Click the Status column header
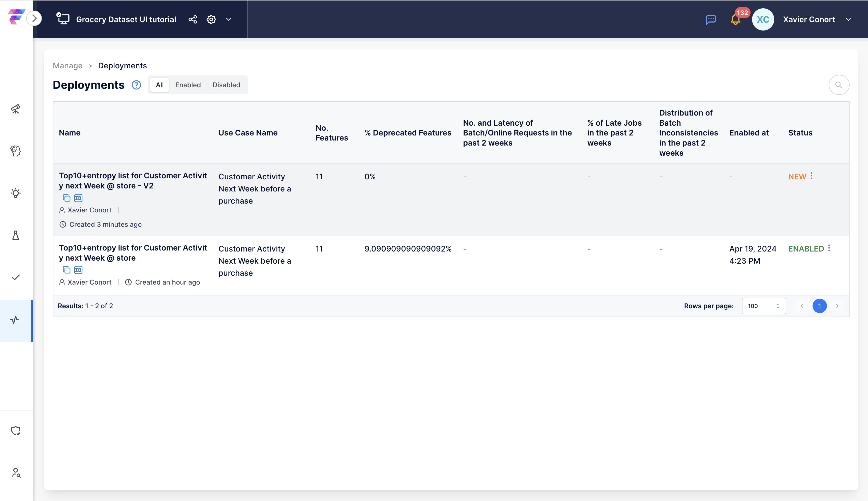The width and height of the screenshot is (868, 501). coord(800,133)
